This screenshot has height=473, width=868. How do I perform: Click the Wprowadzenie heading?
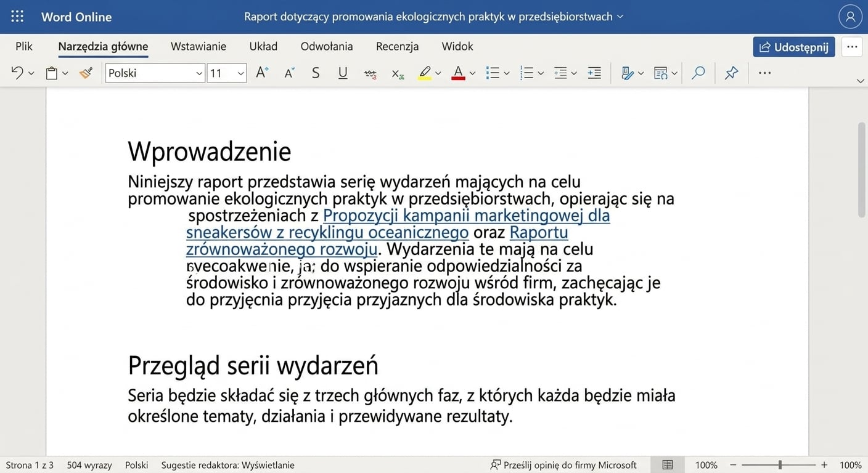[x=210, y=151]
